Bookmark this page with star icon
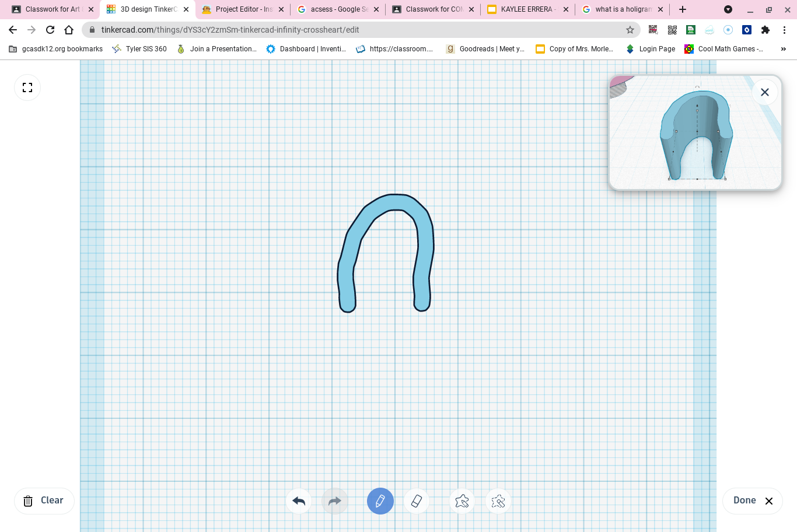Screen dimensions: 797x532 click(630, 30)
